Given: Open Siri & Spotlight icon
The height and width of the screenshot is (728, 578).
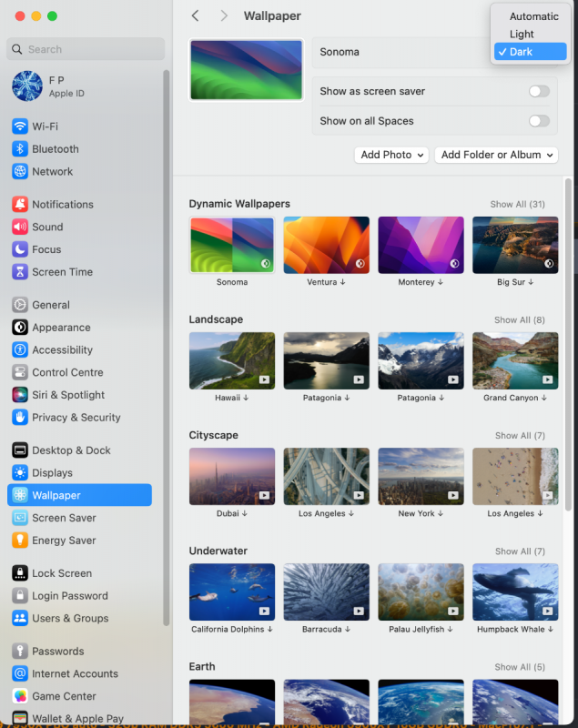Looking at the screenshot, I should [x=20, y=395].
